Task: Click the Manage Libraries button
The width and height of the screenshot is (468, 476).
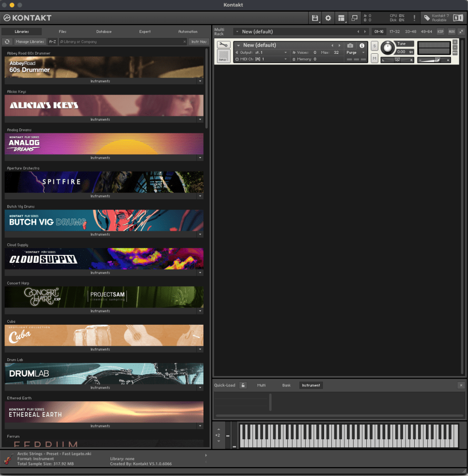Action: (30, 42)
